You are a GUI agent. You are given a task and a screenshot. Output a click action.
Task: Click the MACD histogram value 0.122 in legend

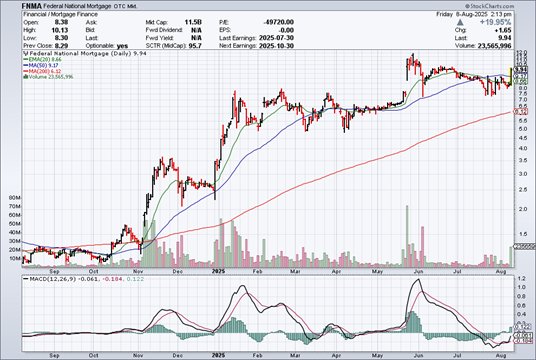(135, 279)
